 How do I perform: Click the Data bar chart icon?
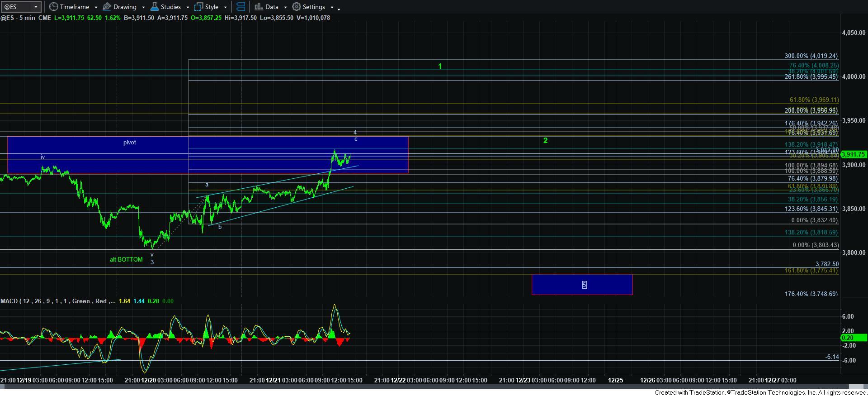pyautogui.click(x=259, y=7)
